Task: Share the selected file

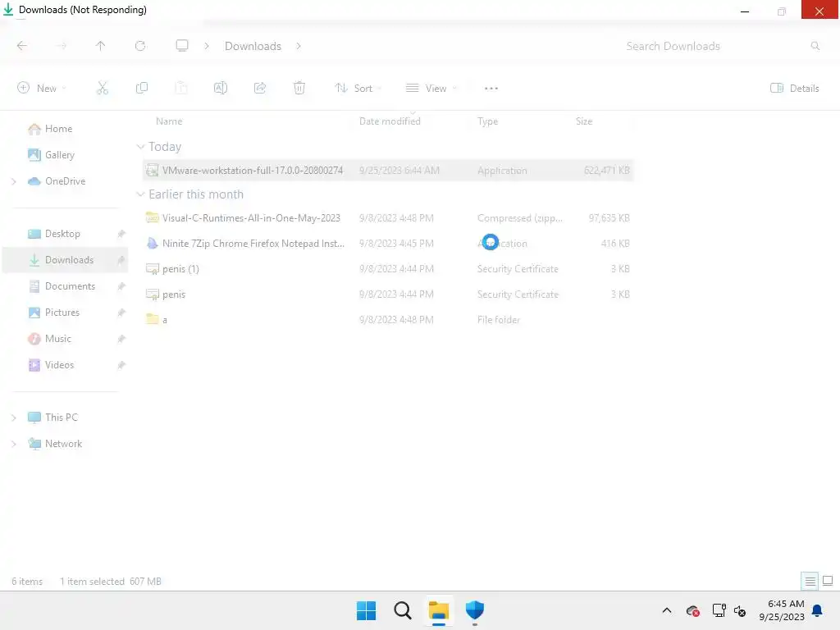Action: pos(260,89)
